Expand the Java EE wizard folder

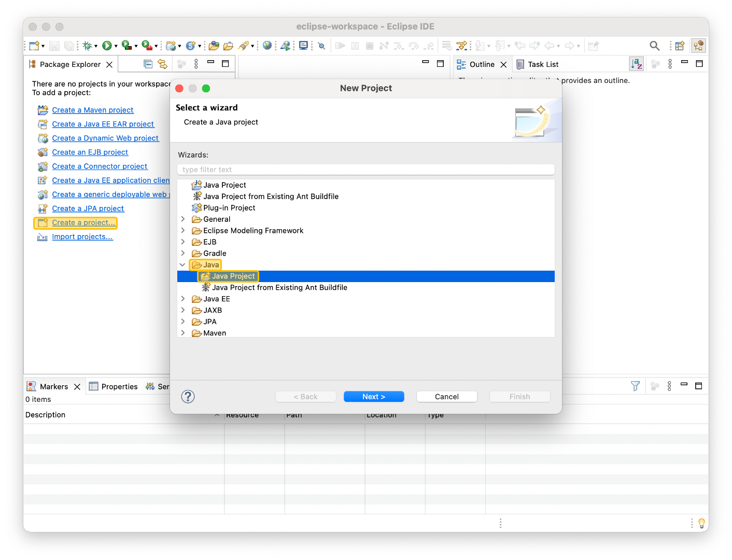click(182, 299)
